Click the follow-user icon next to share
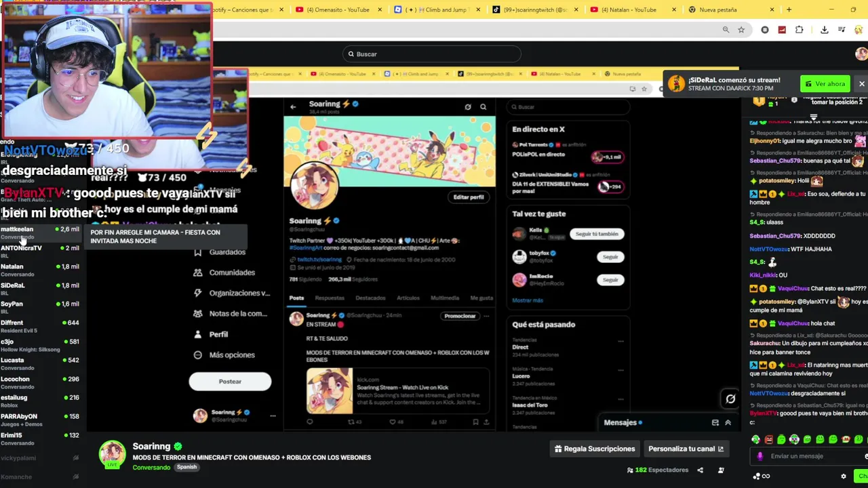This screenshot has height=488, width=868. [x=721, y=470]
